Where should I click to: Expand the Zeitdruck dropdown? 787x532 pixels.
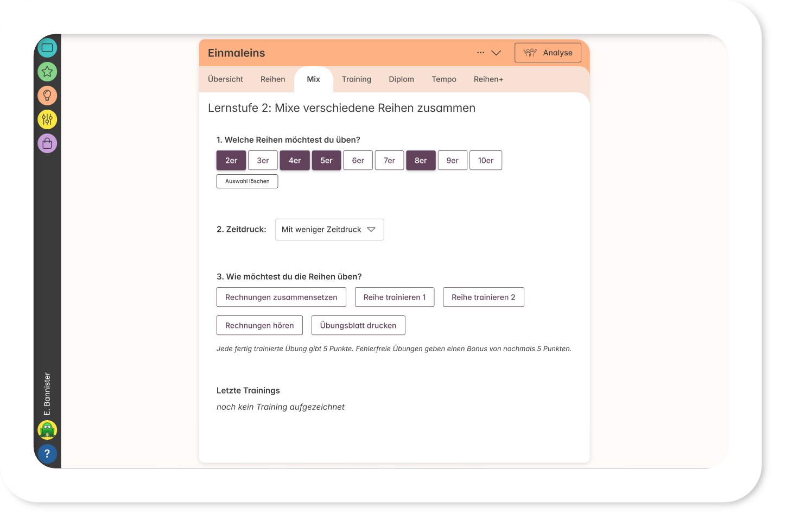(329, 230)
